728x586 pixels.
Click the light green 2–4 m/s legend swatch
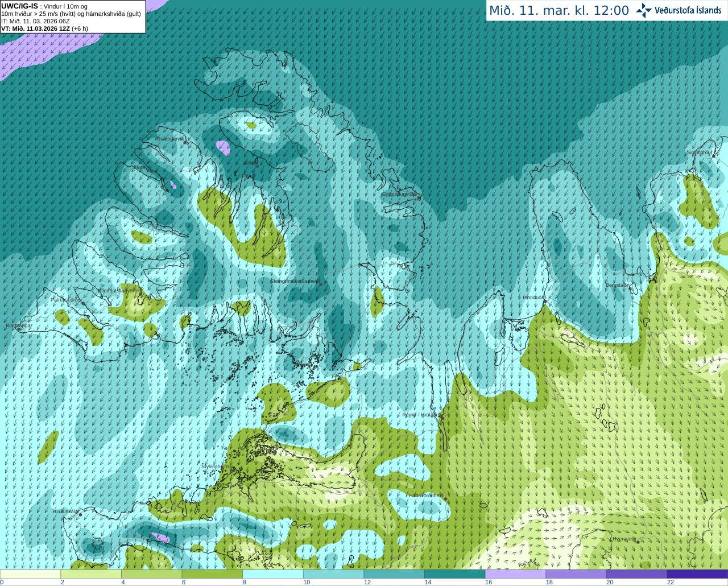pyautogui.click(x=91, y=574)
